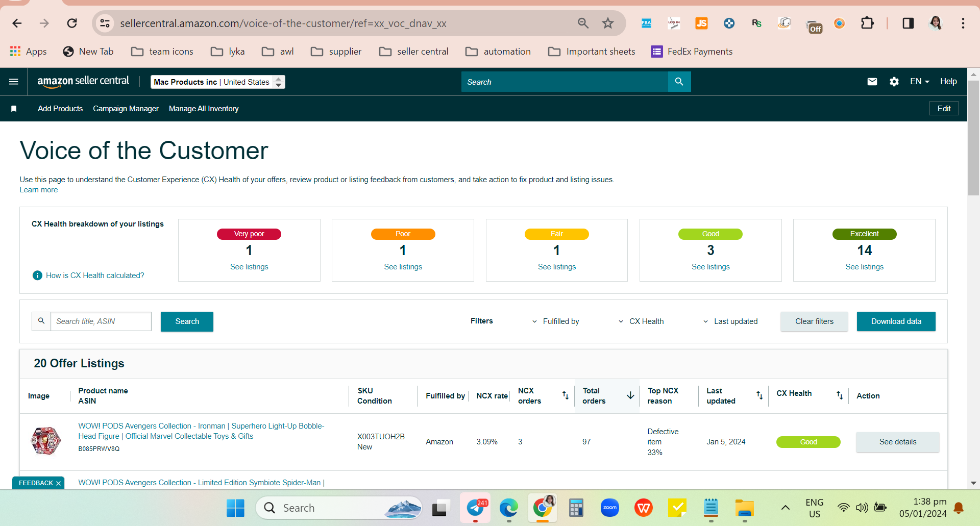Click the FBA extension icon
This screenshot has height=526, width=980.
(646, 23)
